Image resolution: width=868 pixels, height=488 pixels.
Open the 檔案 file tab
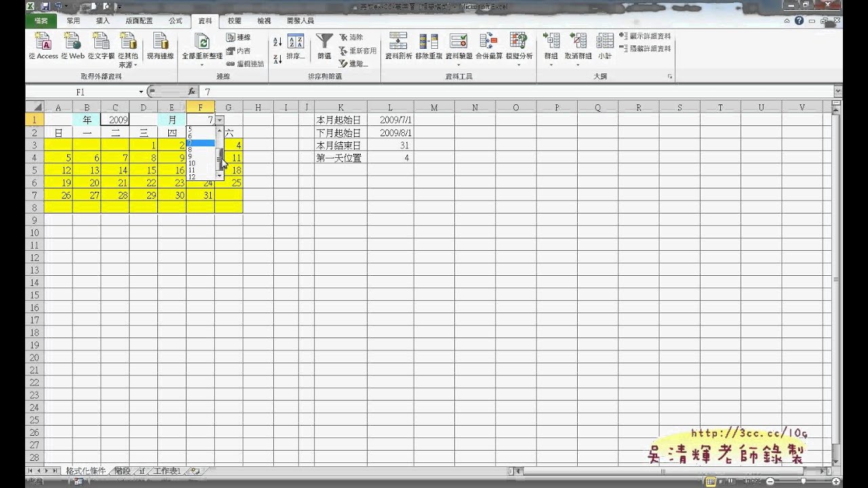pyautogui.click(x=41, y=21)
